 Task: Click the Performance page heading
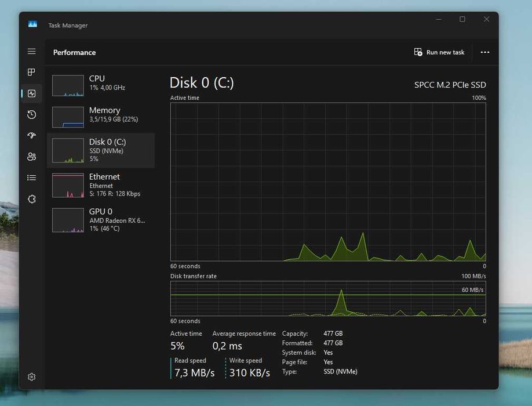tap(74, 52)
